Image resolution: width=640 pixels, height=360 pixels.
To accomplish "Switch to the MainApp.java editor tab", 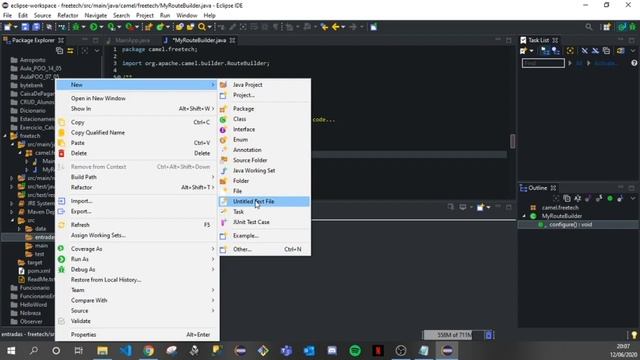I will click(x=132, y=40).
